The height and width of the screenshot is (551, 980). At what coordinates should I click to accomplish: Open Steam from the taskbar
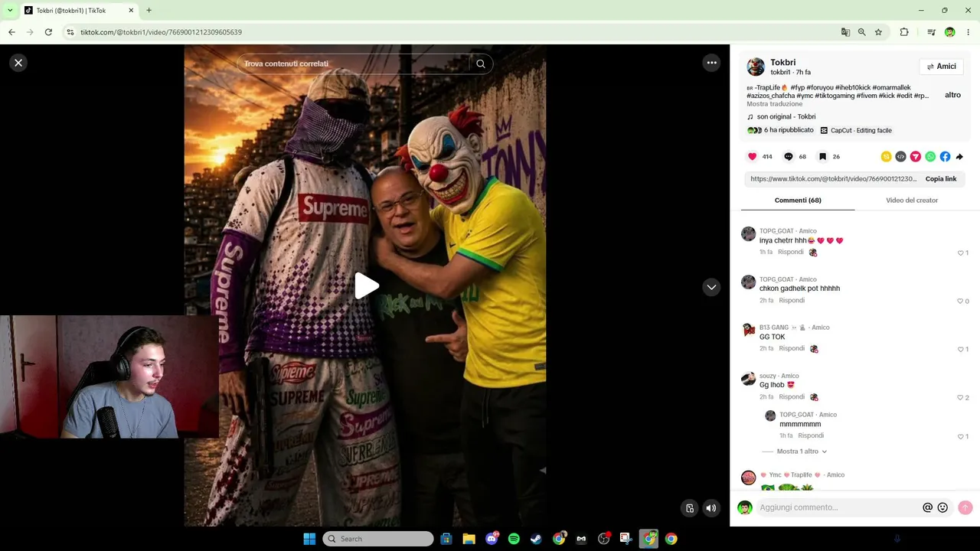[536, 539]
